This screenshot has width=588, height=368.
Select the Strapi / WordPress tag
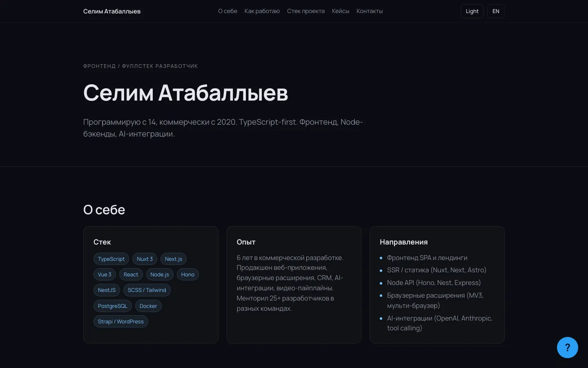pyautogui.click(x=121, y=321)
